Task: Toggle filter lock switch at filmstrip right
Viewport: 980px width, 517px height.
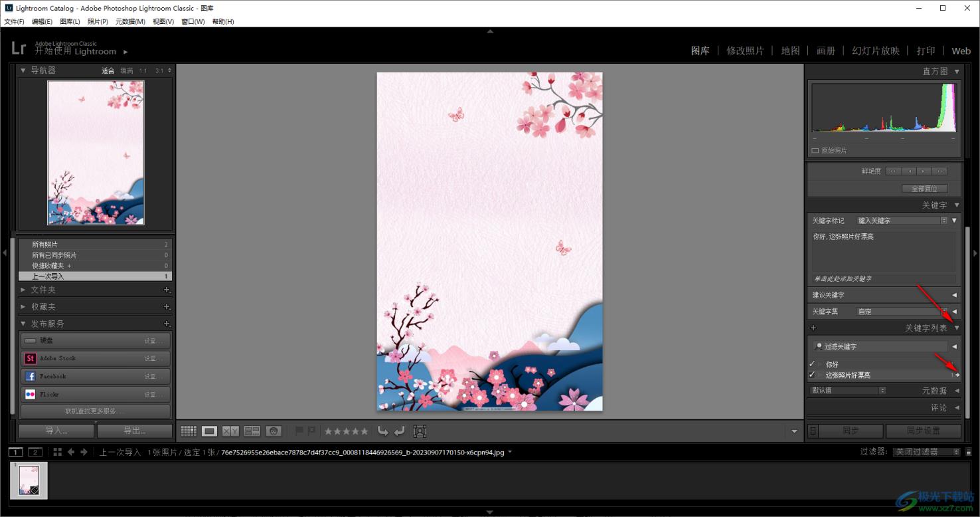Action: [967, 452]
